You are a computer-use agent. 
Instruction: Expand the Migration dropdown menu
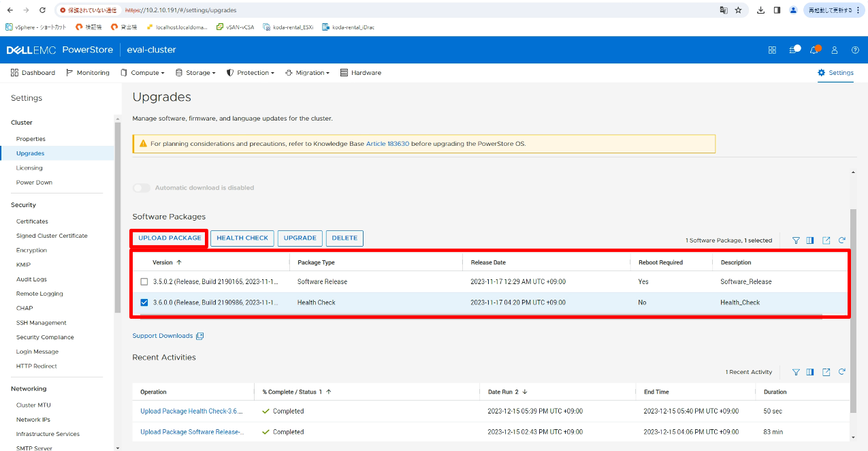(x=306, y=73)
